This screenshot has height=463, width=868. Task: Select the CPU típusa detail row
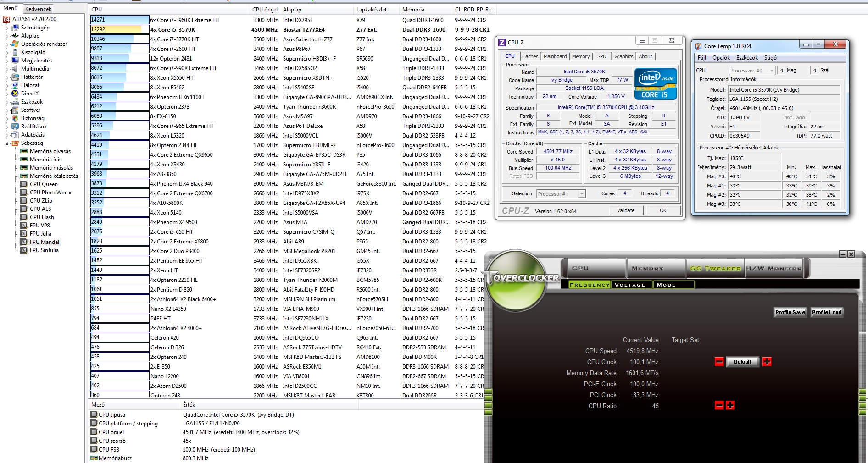tap(287, 415)
